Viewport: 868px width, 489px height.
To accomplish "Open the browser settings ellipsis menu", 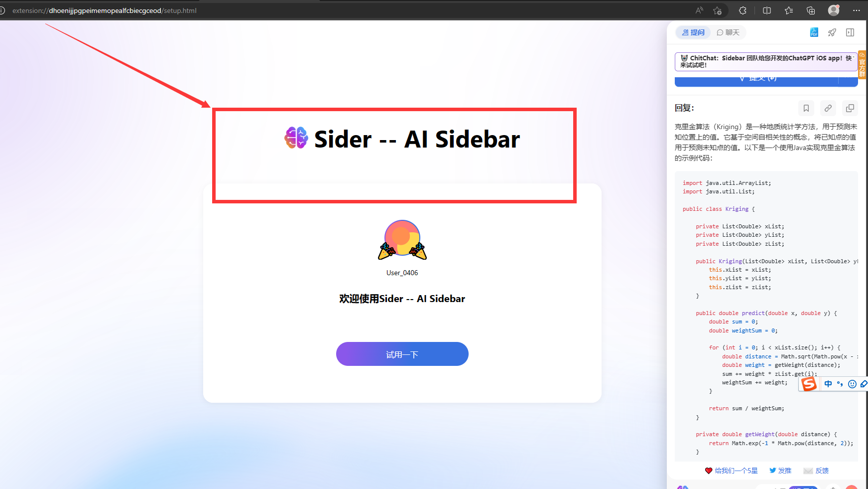I will point(857,10).
